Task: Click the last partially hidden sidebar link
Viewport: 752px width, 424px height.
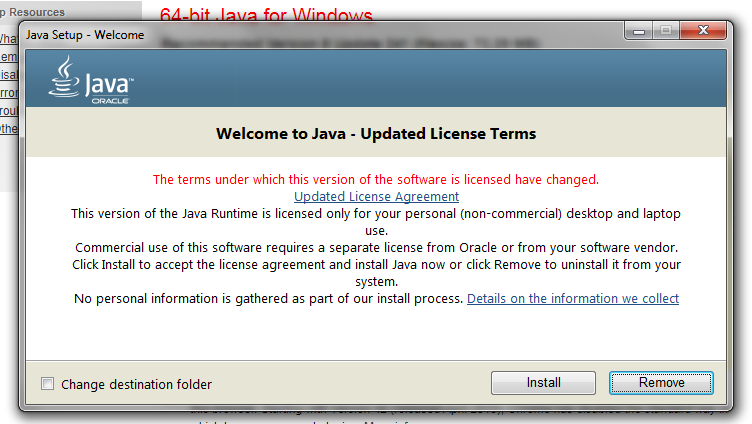Action: coord(8,128)
